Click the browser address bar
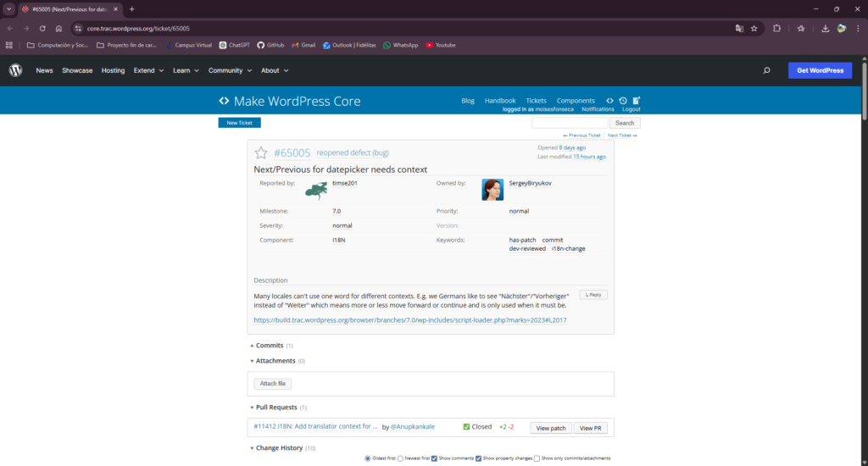This screenshot has height=466, width=868. pyautogui.click(x=404, y=28)
